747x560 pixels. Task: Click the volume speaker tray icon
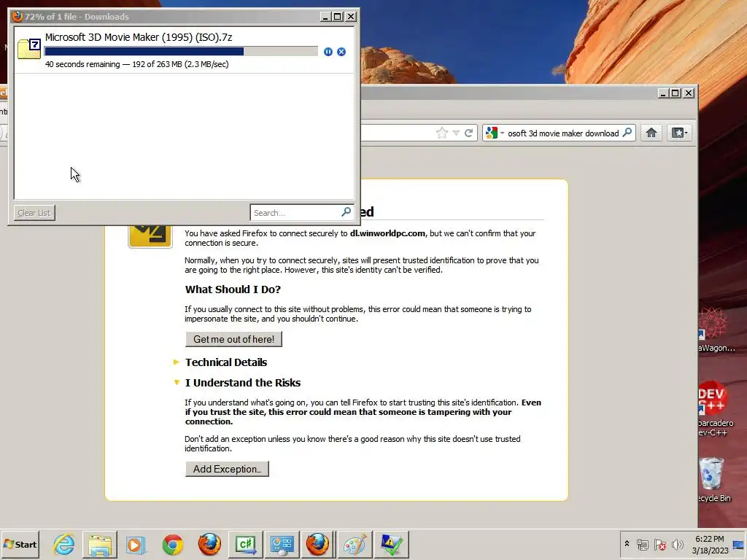point(677,544)
